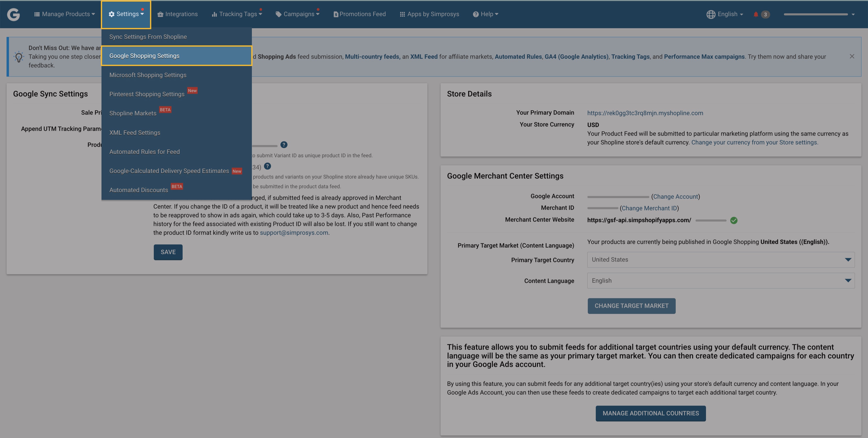
Task: Click the globe language icon
Action: pyautogui.click(x=711, y=14)
